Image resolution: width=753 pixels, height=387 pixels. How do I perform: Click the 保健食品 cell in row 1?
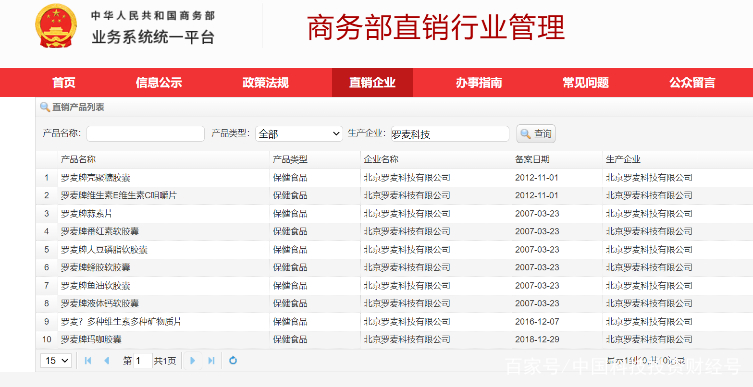pyautogui.click(x=290, y=178)
